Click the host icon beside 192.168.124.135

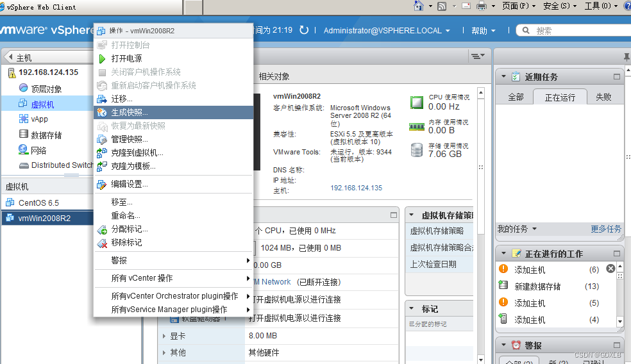[x=12, y=72]
